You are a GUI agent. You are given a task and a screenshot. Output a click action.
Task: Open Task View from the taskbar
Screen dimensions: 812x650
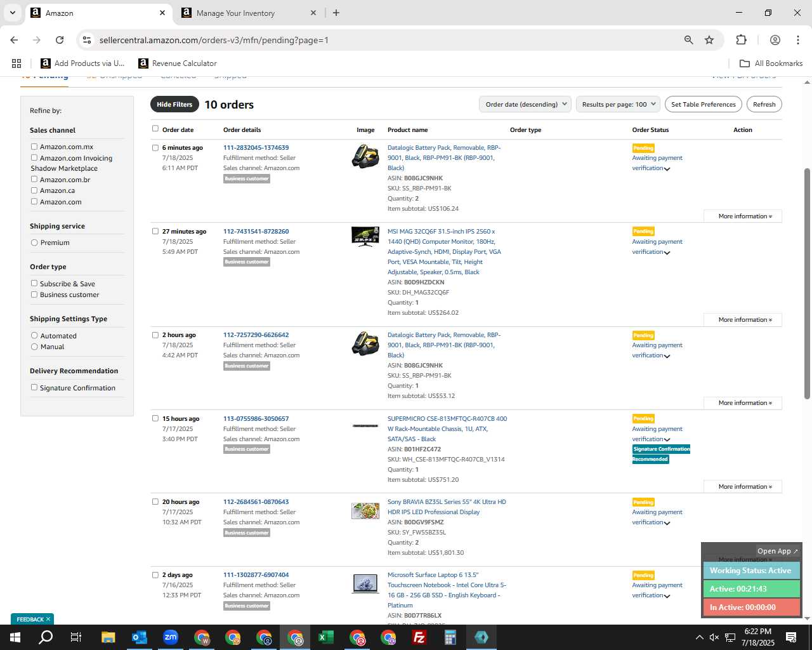[x=76, y=637]
